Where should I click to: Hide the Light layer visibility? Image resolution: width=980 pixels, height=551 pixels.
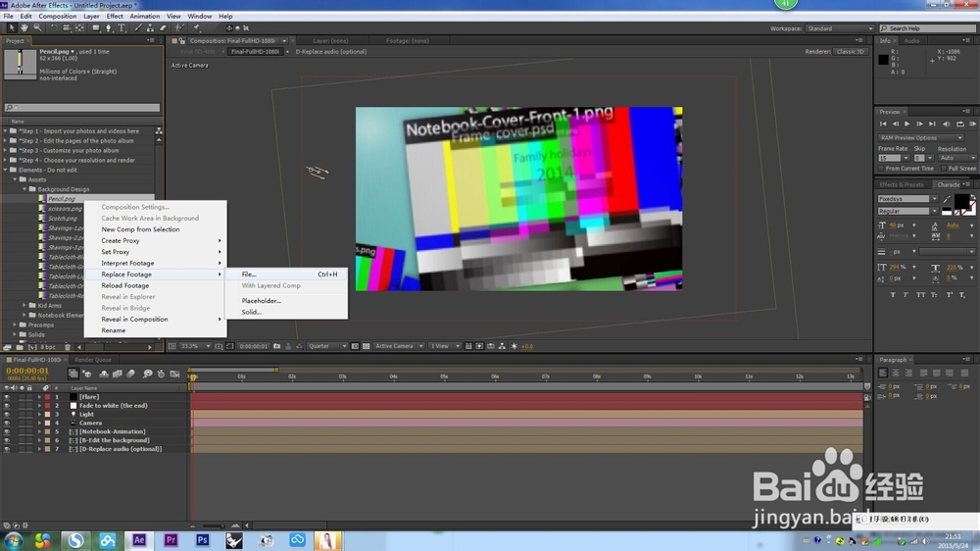click(x=7, y=414)
